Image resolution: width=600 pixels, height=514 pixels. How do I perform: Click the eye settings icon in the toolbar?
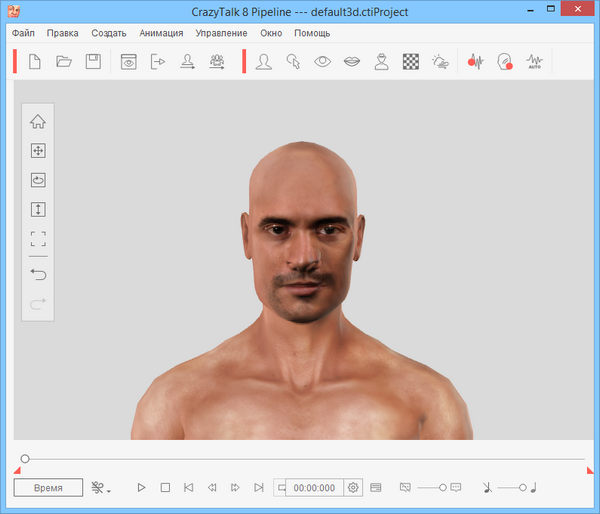322,62
